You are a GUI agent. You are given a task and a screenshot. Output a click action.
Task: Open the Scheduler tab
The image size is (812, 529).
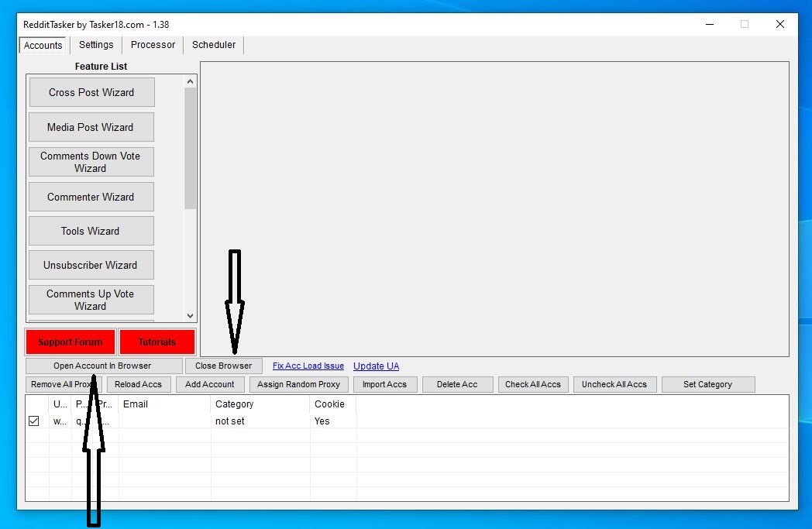(x=213, y=44)
